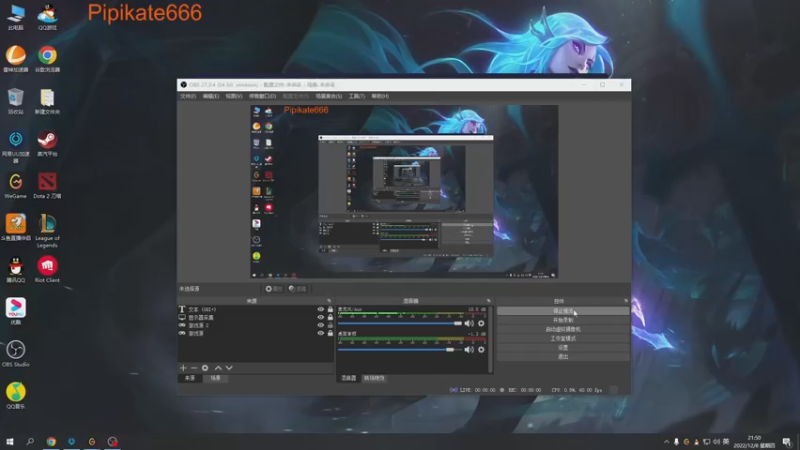
Task: Open OBS Studio desktop shortcut
Action: (16, 353)
